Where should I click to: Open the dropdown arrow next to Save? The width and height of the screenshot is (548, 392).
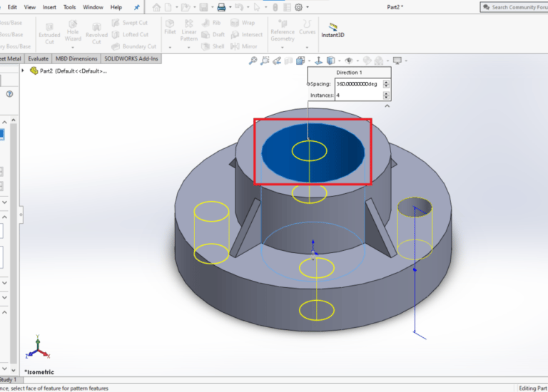tap(212, 7)
